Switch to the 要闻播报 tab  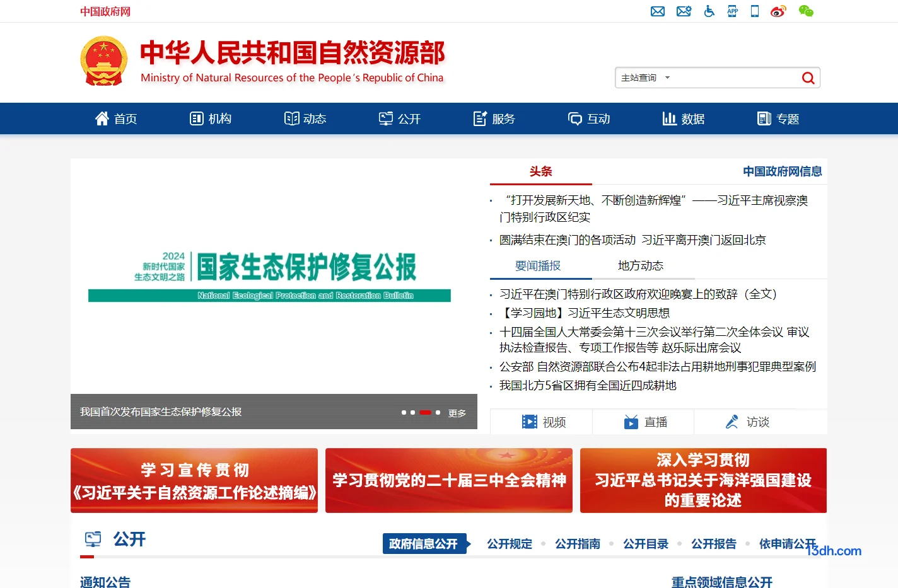click(x=538, y=266)
